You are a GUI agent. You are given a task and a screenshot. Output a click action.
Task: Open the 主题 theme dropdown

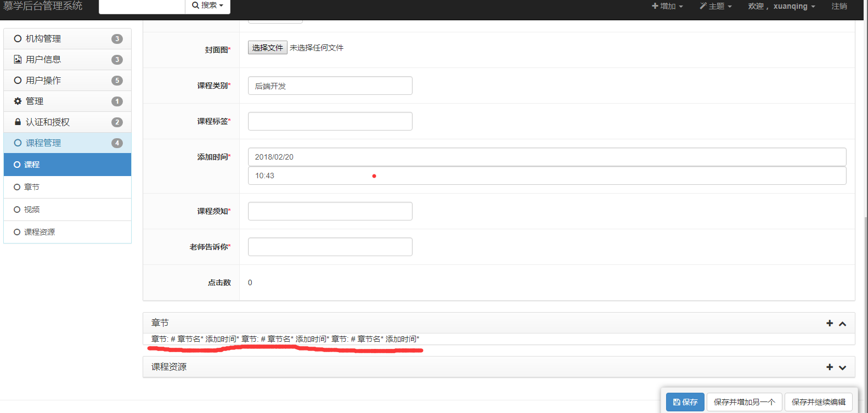tap(715, 6)
